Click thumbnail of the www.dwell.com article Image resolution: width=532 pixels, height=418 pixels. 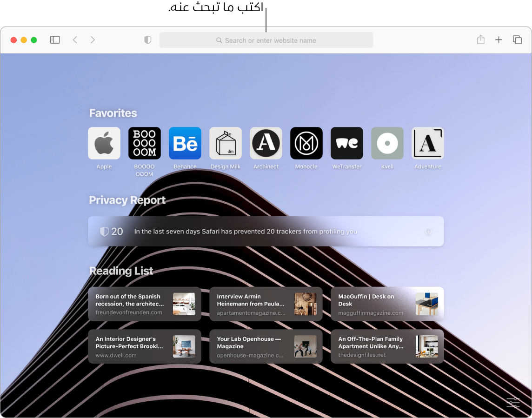[x=184, y=346]
